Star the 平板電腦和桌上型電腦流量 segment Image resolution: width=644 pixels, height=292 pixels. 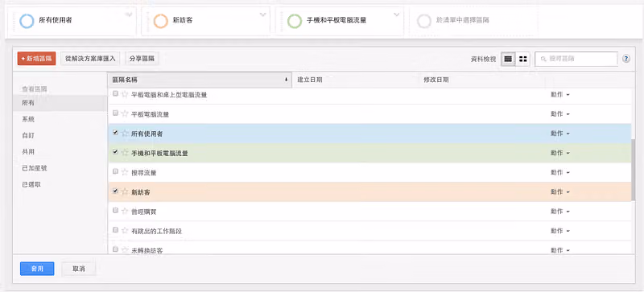click(125, 94)
